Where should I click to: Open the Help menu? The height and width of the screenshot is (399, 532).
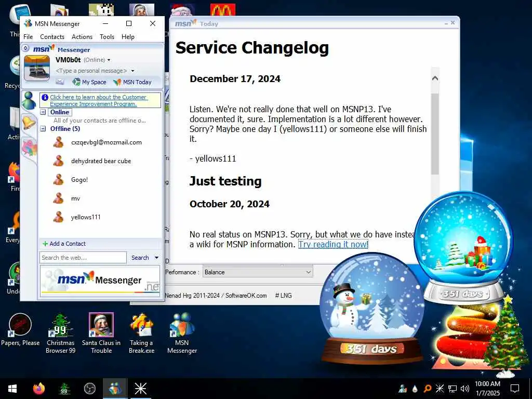click(x=128, y=37)
